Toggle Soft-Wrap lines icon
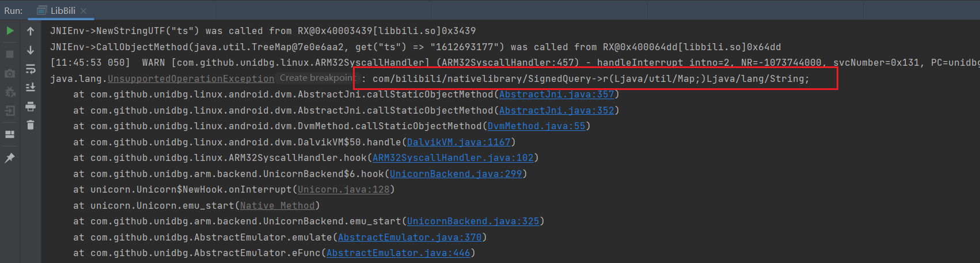Viewport: 980px width, 263px height. coord(31,69)
